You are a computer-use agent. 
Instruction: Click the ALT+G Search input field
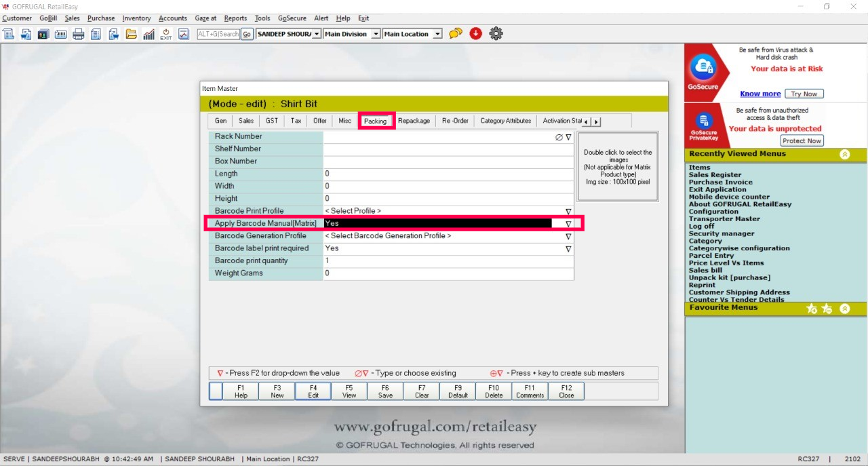(x=218, y=34)
